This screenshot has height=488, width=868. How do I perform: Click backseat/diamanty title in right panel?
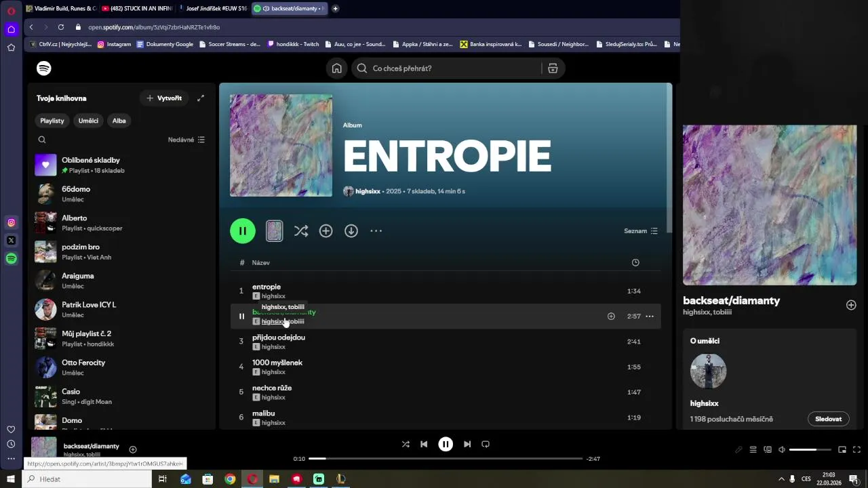[731, 300]
